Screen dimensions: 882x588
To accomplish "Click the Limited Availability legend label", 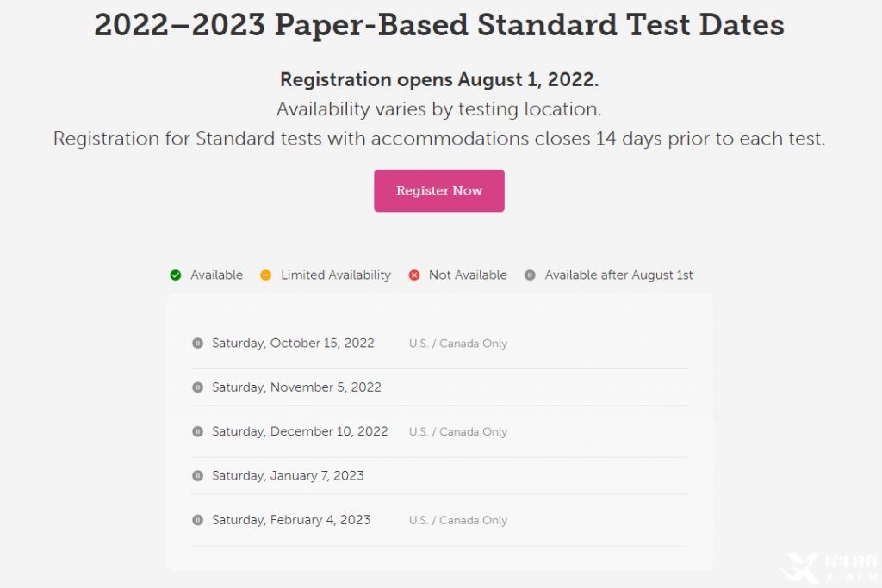I will pos(336,275).
